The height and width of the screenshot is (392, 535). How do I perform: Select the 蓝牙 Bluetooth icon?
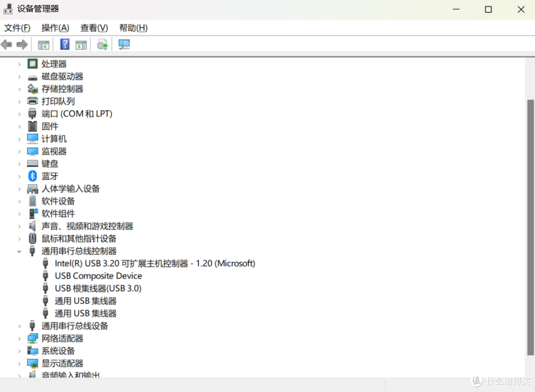pyautogui.click(x=32, y=176)
